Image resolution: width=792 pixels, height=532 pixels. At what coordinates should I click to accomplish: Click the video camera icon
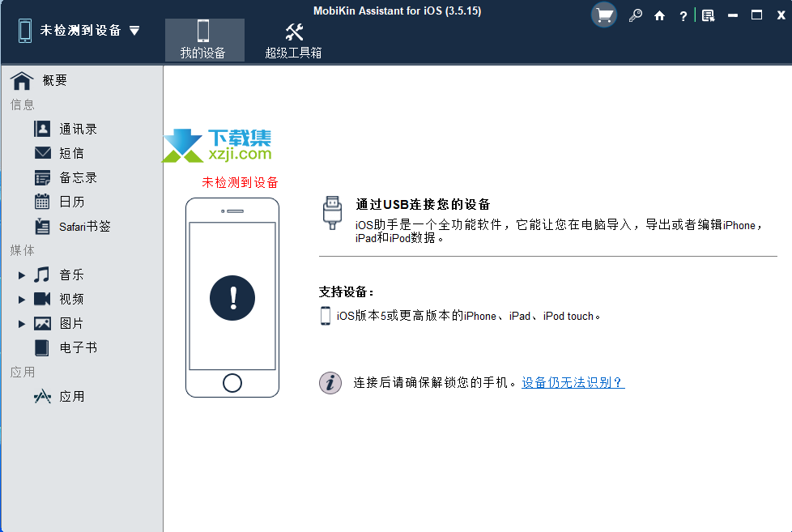[42, 299]
